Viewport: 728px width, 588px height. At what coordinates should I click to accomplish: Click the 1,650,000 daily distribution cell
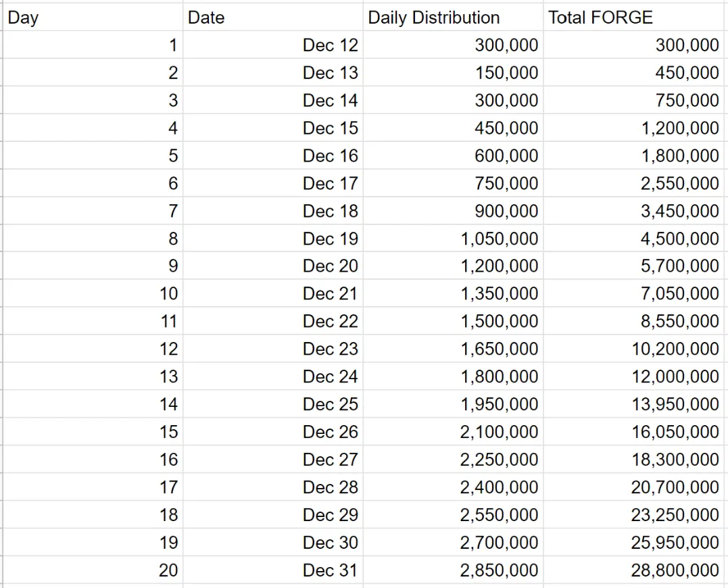click(453, 349)
